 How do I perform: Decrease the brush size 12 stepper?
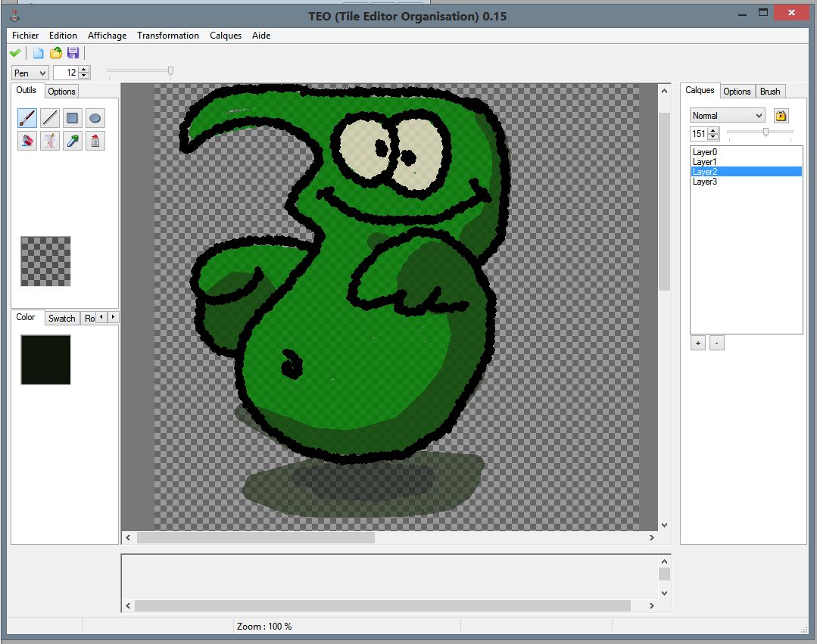point(84,76)
